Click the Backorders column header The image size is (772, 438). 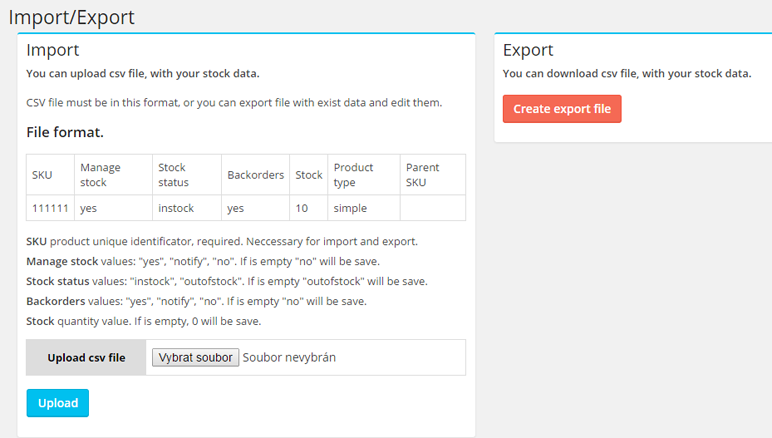pos(254,175)
